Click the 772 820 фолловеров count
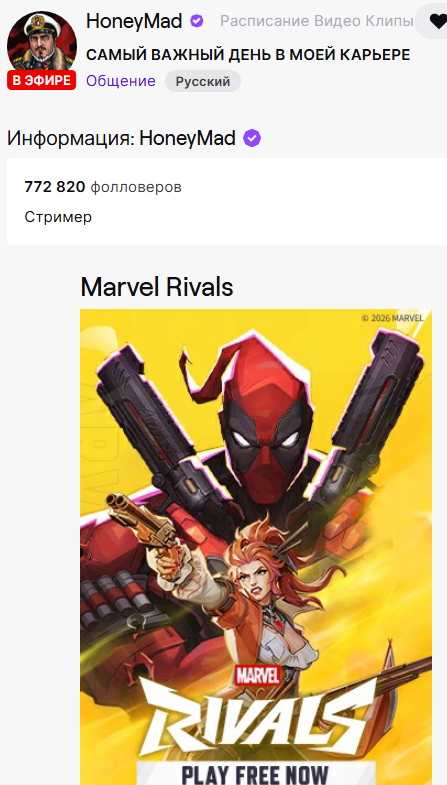 pos(103,187)
